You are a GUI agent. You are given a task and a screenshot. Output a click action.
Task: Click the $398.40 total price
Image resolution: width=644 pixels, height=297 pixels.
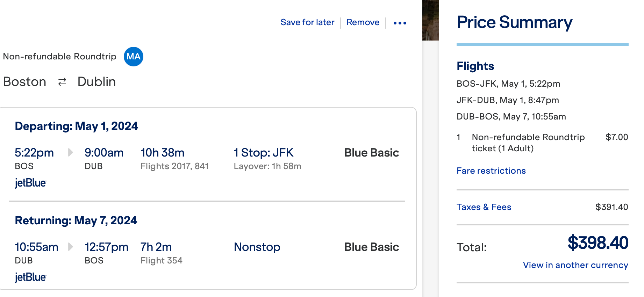click(x=598, y=242)
